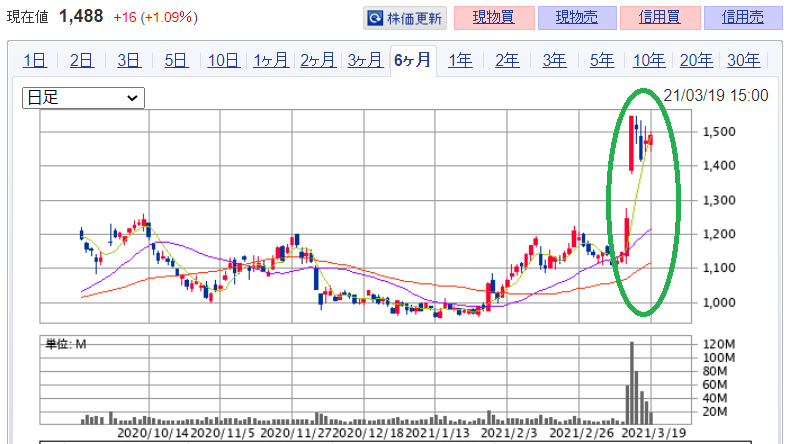This screenshot has height=444, width=786.
Task: Click the tallest volume bar near 120M
Action: (x=632, y=383)
